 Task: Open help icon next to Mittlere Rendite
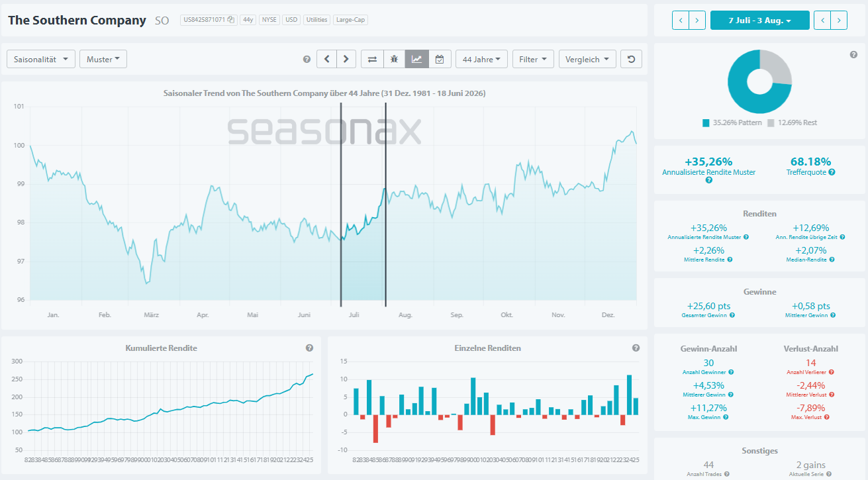(730, 260)
